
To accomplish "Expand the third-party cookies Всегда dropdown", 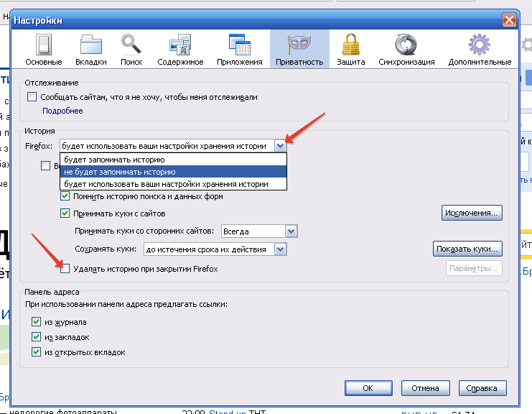I will point(291,231).
